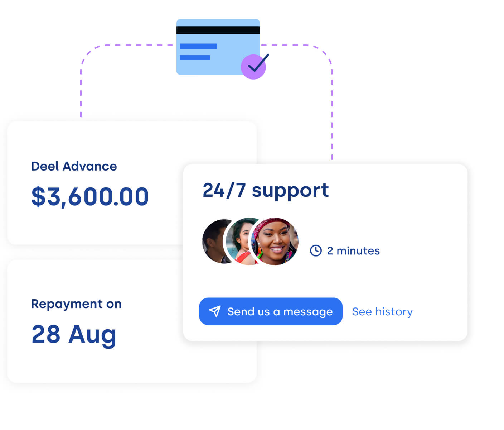
Task: Click the 28 Aug repayment date
Action: click(74, 335)
